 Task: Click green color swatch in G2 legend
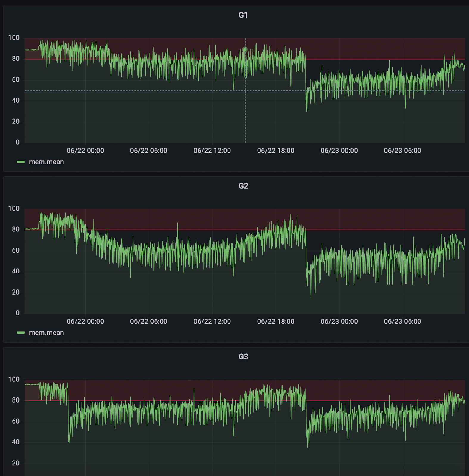(21, 333)
